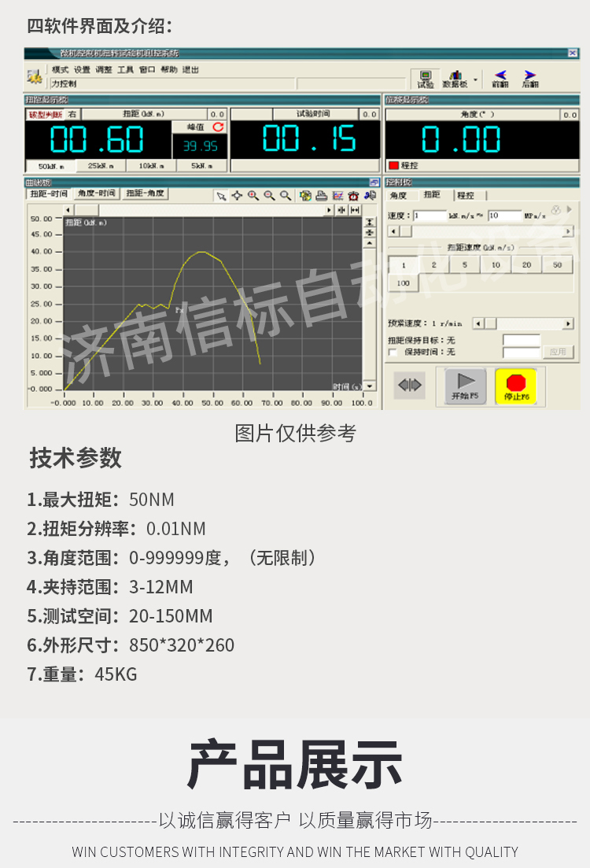Click the left arrow of the chart horizontal scrollbar

pos(68,210)
